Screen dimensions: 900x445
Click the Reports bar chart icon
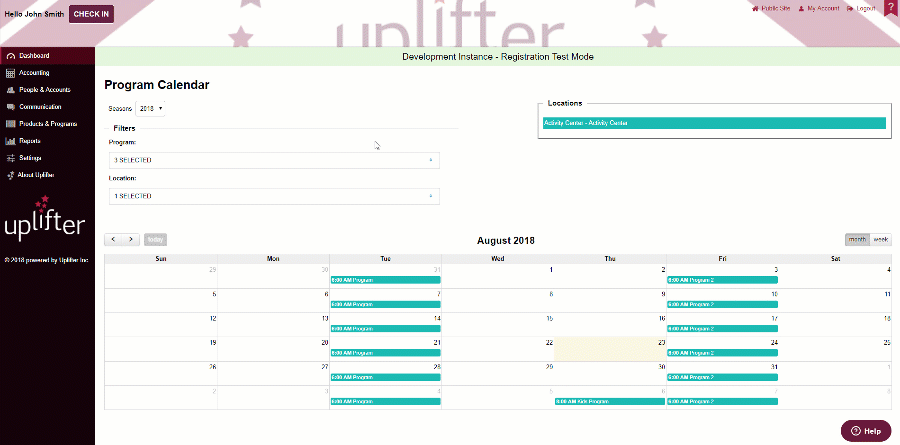(10, 141)
